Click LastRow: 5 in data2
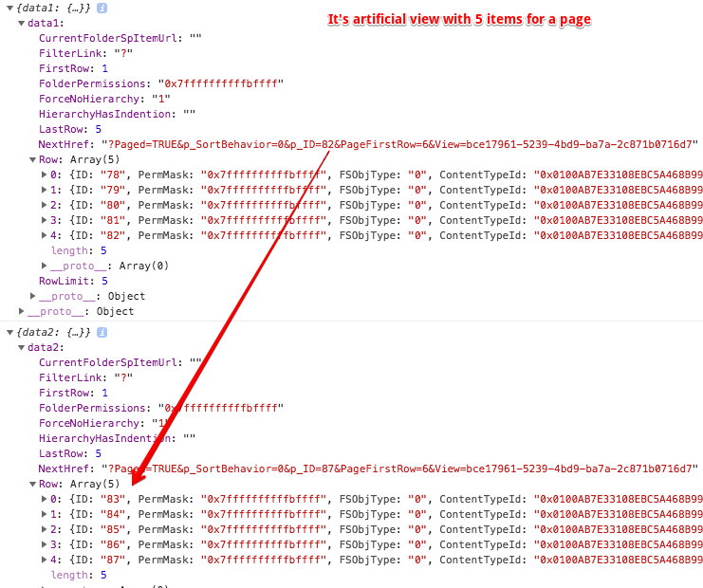Image resolution: width=703 pixels, height=588 pixels. click(70, 453)
